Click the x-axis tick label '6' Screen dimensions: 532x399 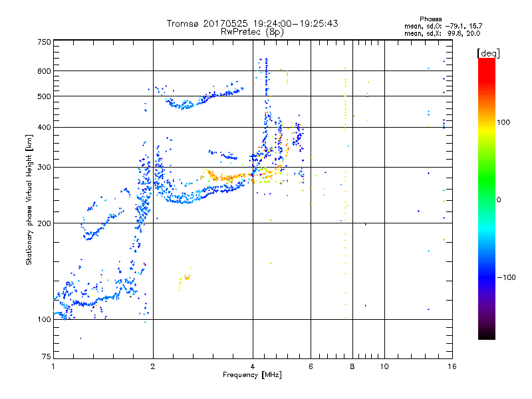tap(311, 366)
